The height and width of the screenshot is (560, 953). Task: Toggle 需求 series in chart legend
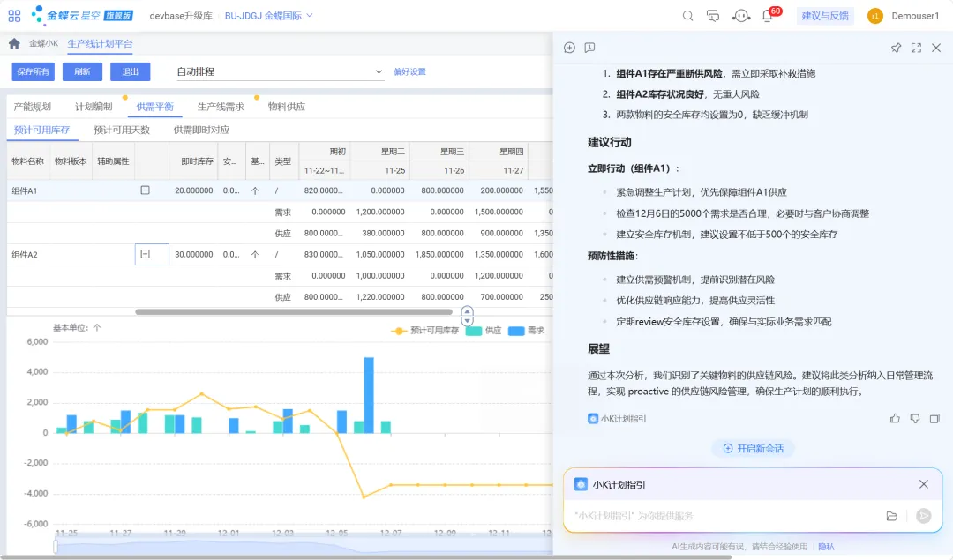click(527, 331)
